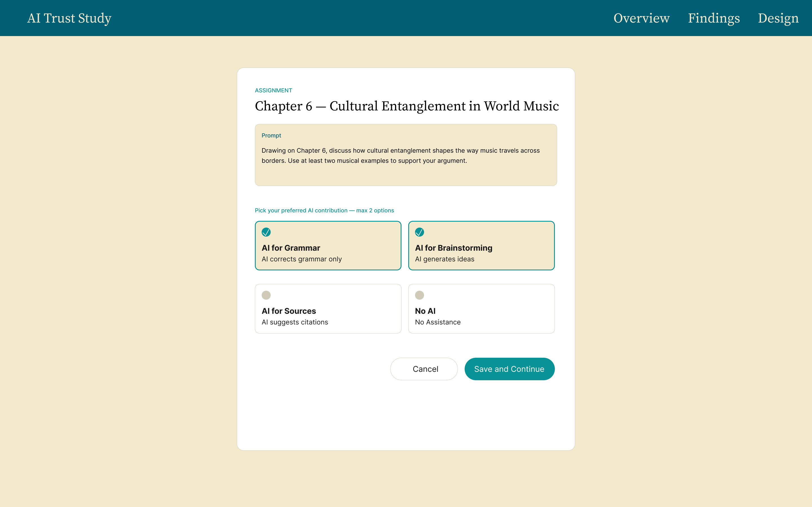Click Save and Continue
Viewport: 812px width, 507px height.
coord(509,369)
